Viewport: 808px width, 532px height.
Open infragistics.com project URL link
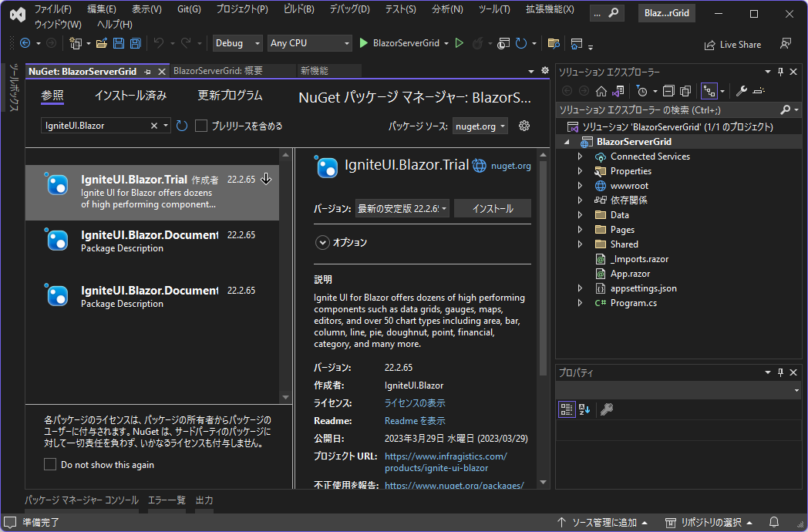click(446, 462)
